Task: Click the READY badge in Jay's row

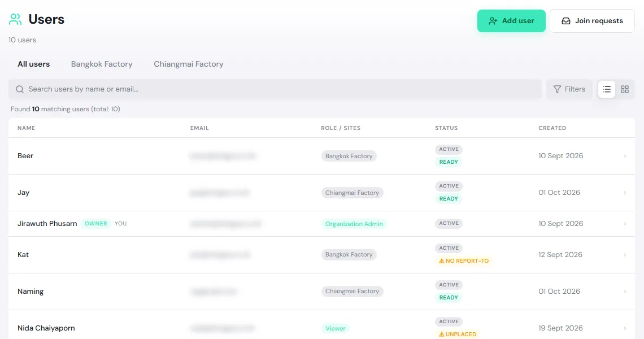Action: point(449,198)
